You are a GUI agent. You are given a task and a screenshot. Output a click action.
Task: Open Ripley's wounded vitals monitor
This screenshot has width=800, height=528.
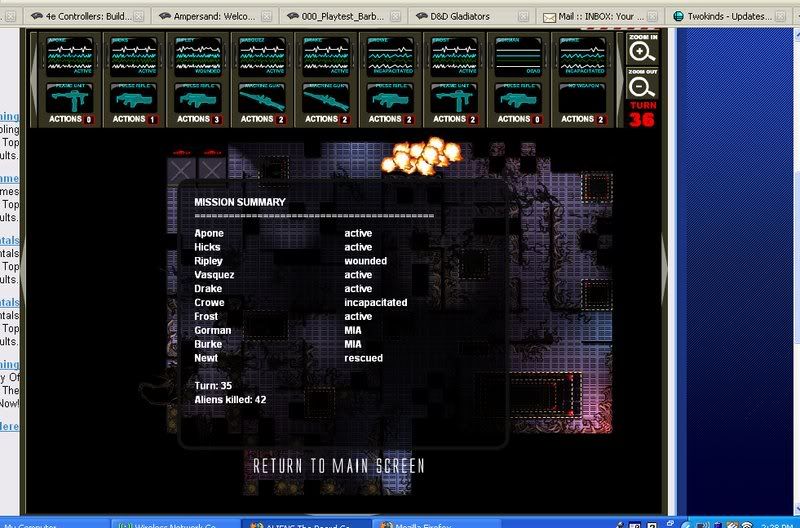[198, 56]
